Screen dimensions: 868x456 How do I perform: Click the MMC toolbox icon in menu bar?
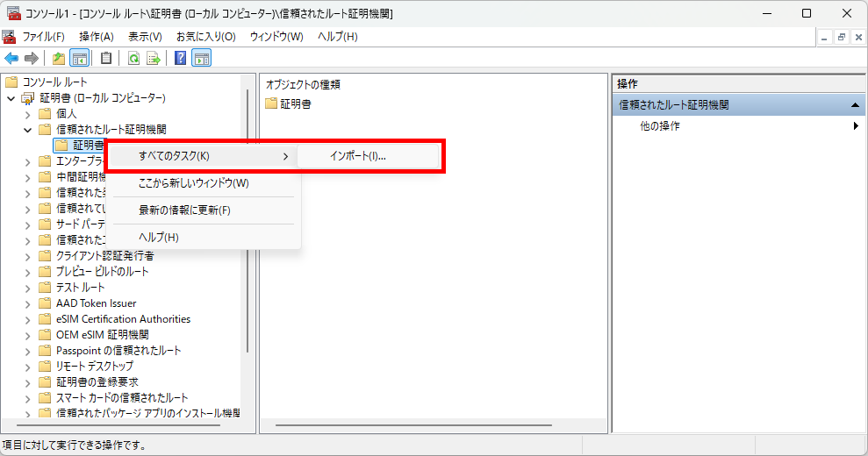point(10,37)
